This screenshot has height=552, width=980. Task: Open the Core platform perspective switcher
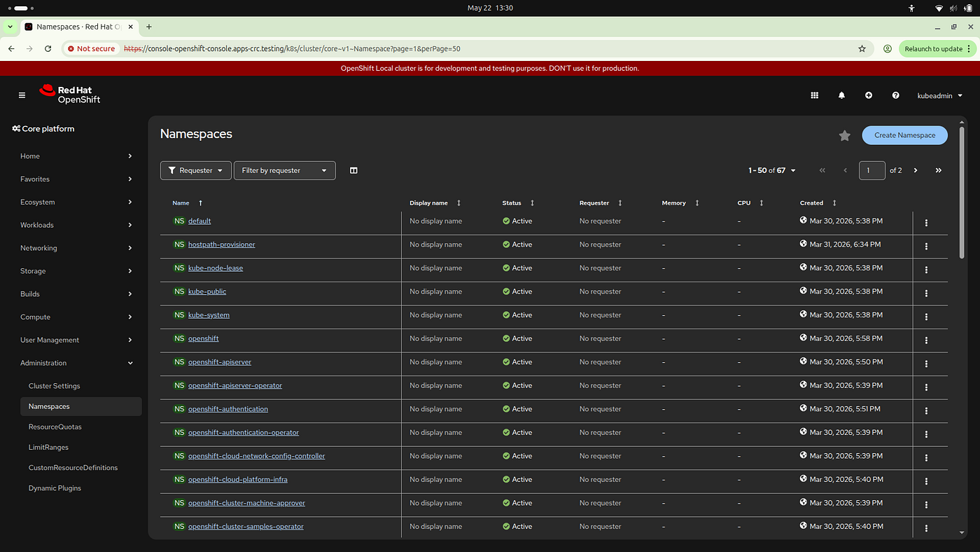click(x=43, y=129)
